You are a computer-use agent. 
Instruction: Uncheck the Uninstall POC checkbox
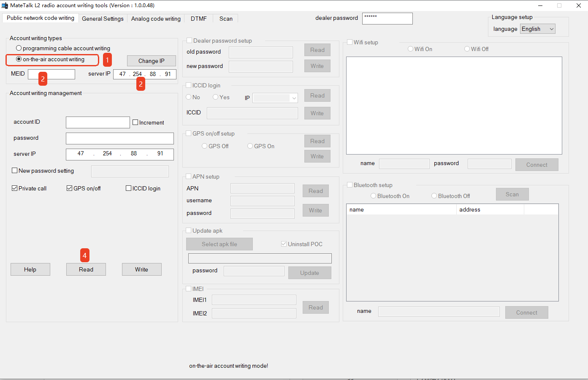pyautogui.click(x=284, y=244)
